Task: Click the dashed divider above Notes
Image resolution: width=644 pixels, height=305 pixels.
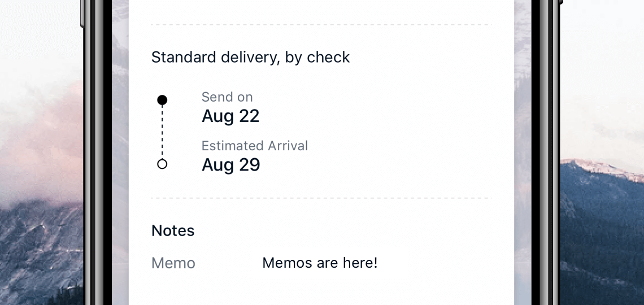Action: (x=321, y=198)
